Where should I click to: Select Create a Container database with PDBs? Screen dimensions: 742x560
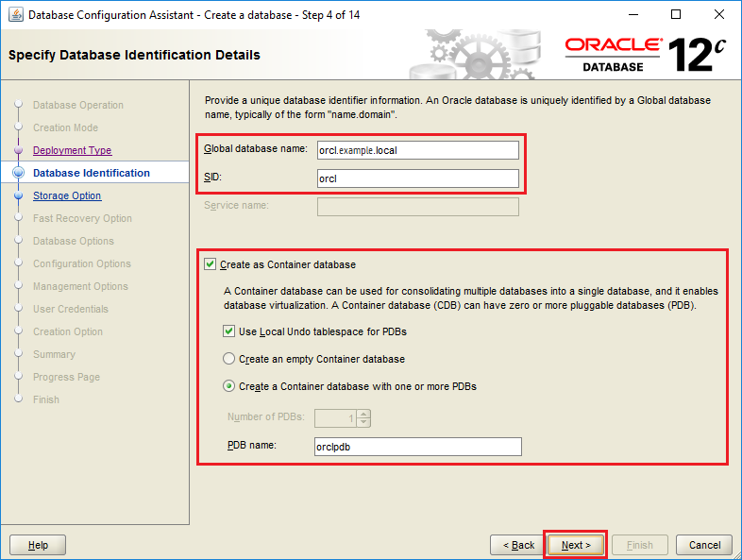(x=229, y=386)
